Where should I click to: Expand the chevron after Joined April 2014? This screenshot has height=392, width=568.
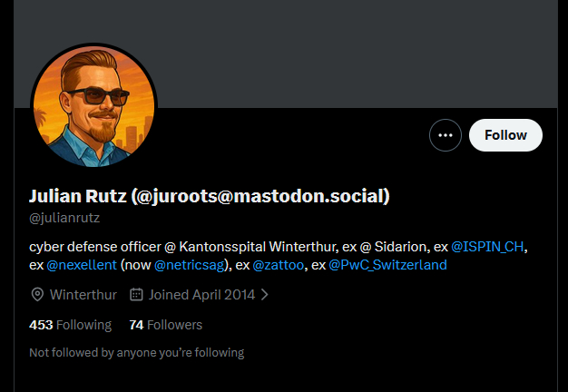[265, 295]
